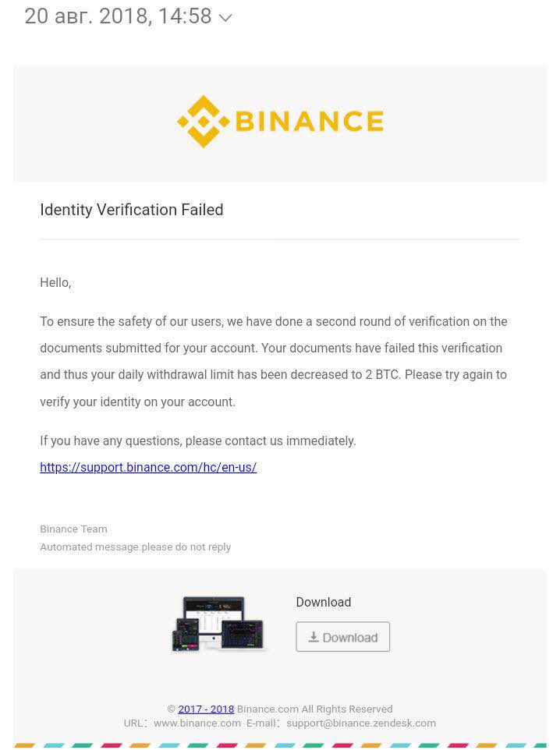This screenshot has height=750, width=560.
Task: Open the devices preview thumbnail image
Action: (218, 624)
